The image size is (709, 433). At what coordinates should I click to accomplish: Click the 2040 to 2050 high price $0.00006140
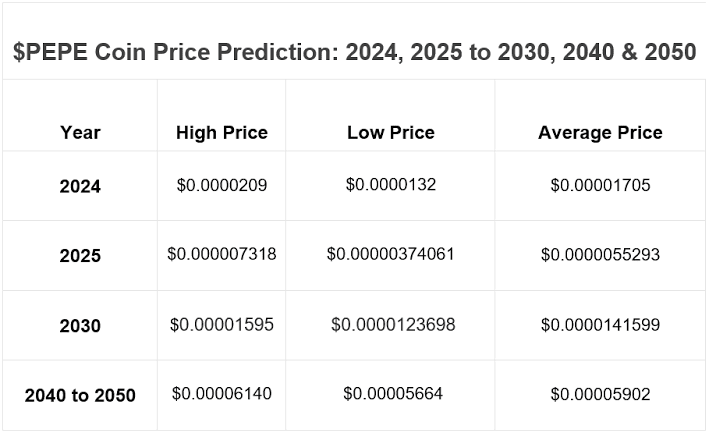tap(221, 394)
